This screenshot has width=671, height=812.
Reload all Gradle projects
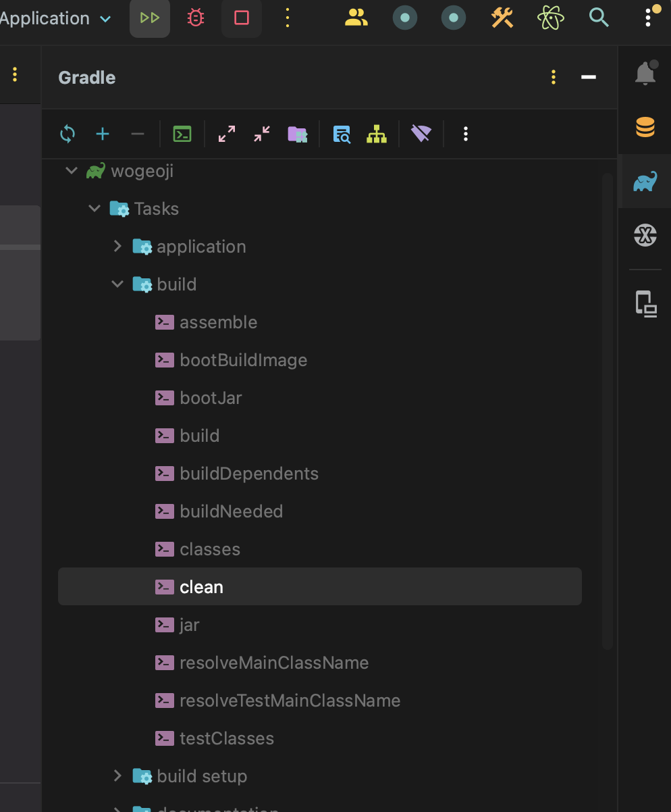coord(68,134)
